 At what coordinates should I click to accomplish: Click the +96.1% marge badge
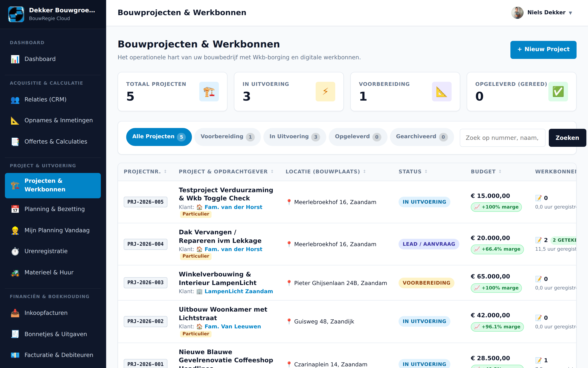click(497, 327)
